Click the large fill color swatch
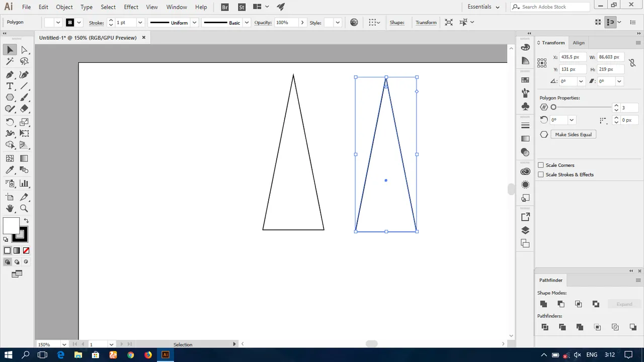 tap(11, 226)
